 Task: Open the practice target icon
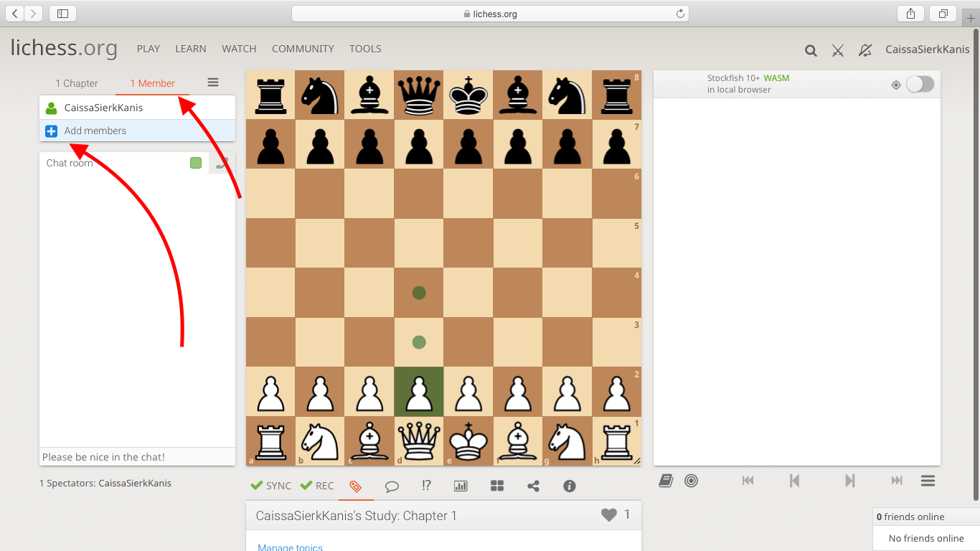[x=691, y=481]
